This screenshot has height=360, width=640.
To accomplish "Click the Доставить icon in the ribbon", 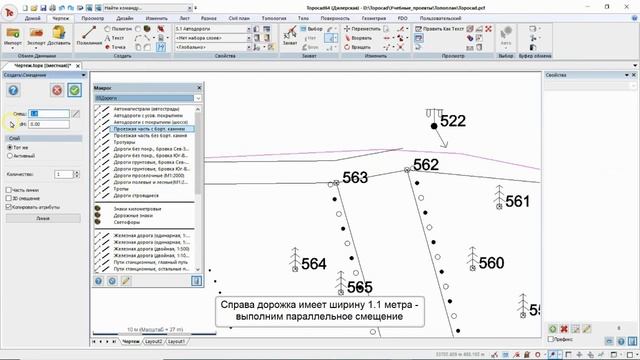I will coord(59,33).
